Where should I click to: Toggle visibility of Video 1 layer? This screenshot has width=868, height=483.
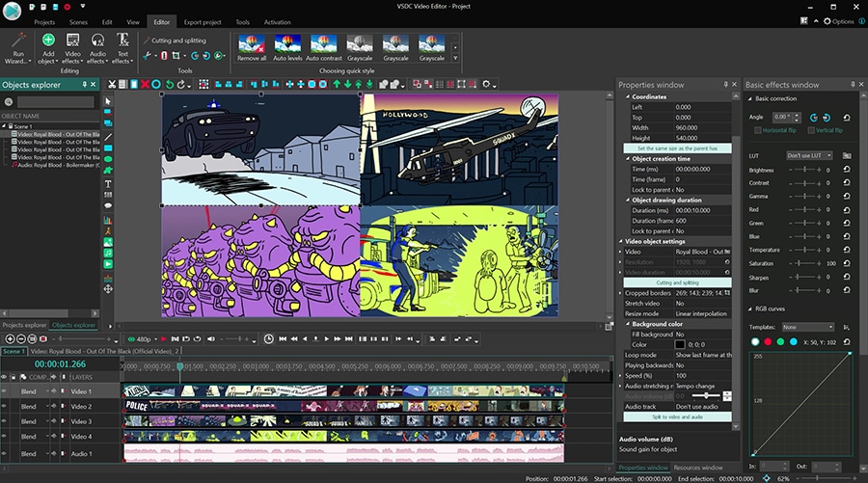(x=6, y=391)
